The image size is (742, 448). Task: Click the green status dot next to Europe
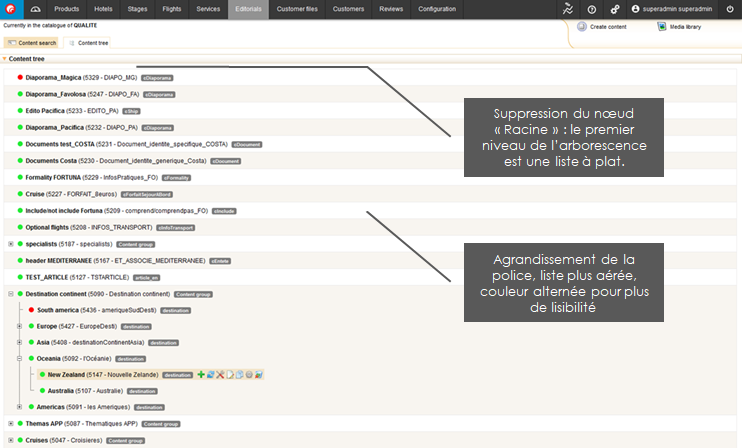point(31,326)
